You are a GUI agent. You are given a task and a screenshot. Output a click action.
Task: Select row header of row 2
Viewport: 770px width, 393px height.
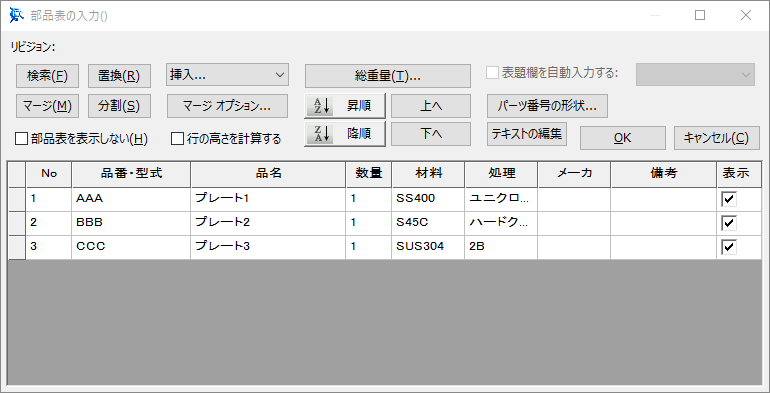(17, 223)
